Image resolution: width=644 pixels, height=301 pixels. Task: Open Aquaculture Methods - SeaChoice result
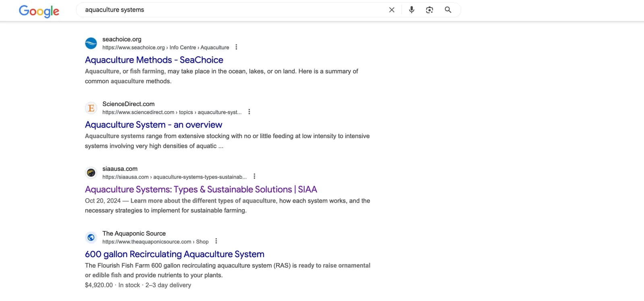coord(154,60)
